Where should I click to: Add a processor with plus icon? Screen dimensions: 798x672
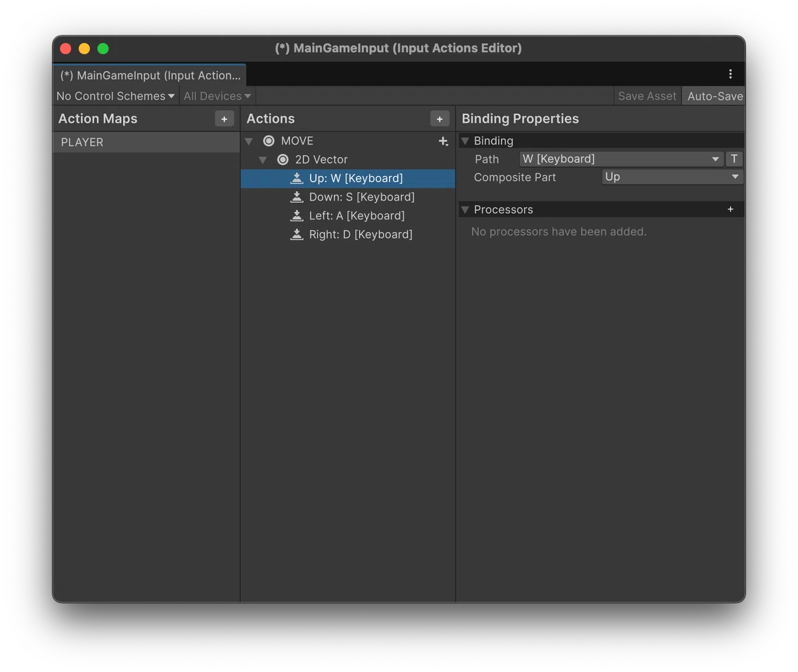pyautogui.click(x=730, y=209)
